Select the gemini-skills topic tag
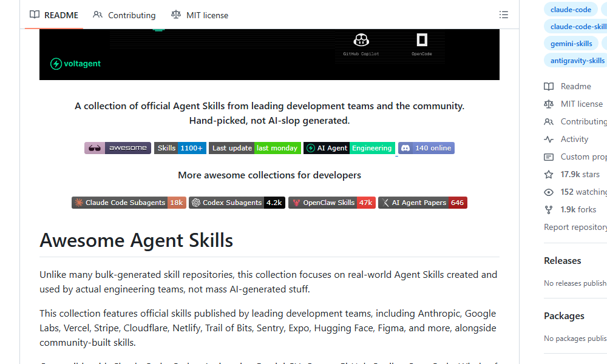607x364 pixels. click(x=571, y=43)
